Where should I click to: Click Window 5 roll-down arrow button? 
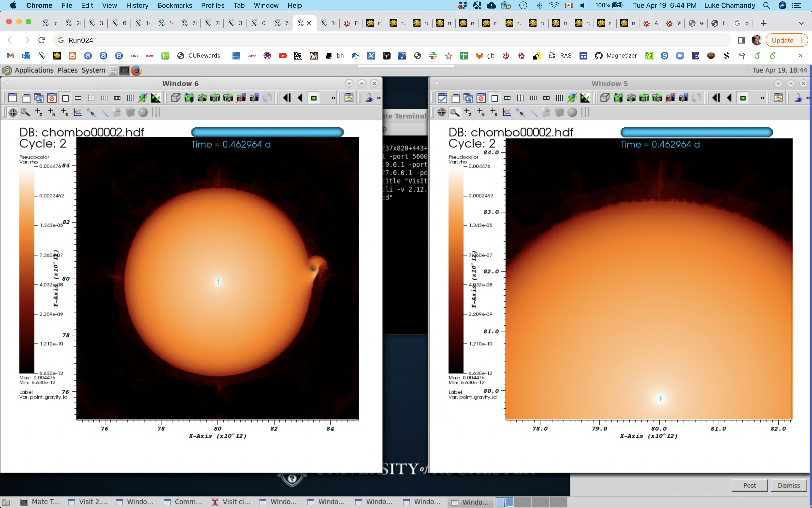[778, 83]
